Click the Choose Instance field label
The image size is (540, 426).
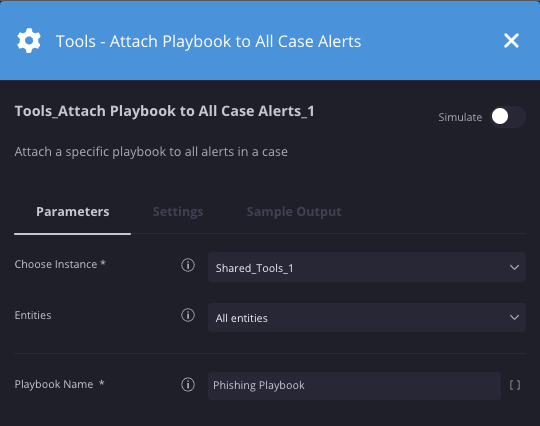coord(60,264)
